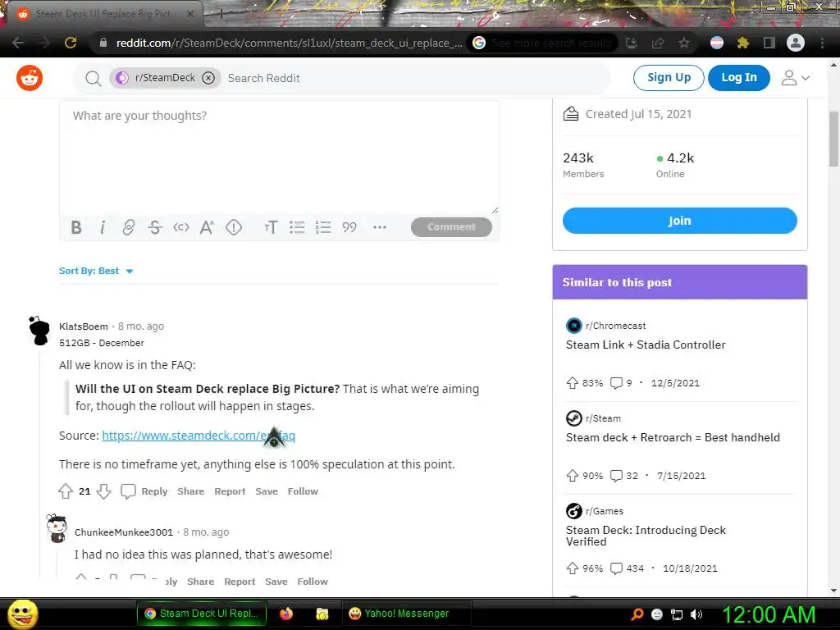Open the user account dropdown menu
This screenshot has width=840, height=630.
pyautogui.click(x=795, y=78)
